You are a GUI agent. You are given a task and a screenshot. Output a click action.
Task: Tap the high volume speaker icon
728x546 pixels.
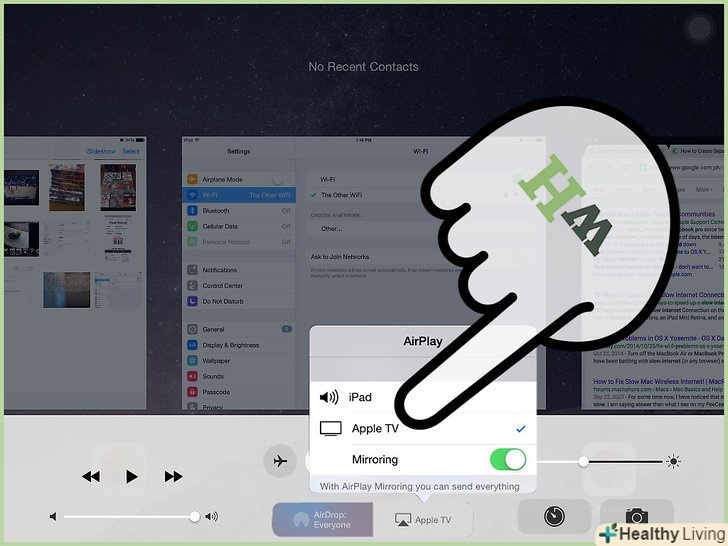(212, 516)
